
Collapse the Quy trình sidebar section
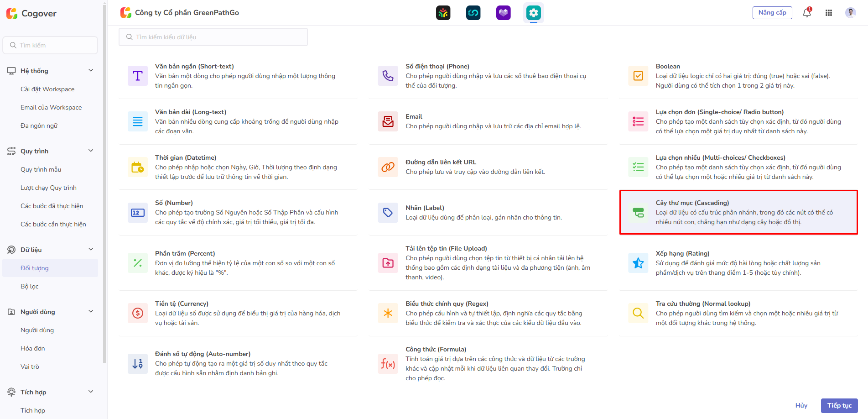(91, 151)
